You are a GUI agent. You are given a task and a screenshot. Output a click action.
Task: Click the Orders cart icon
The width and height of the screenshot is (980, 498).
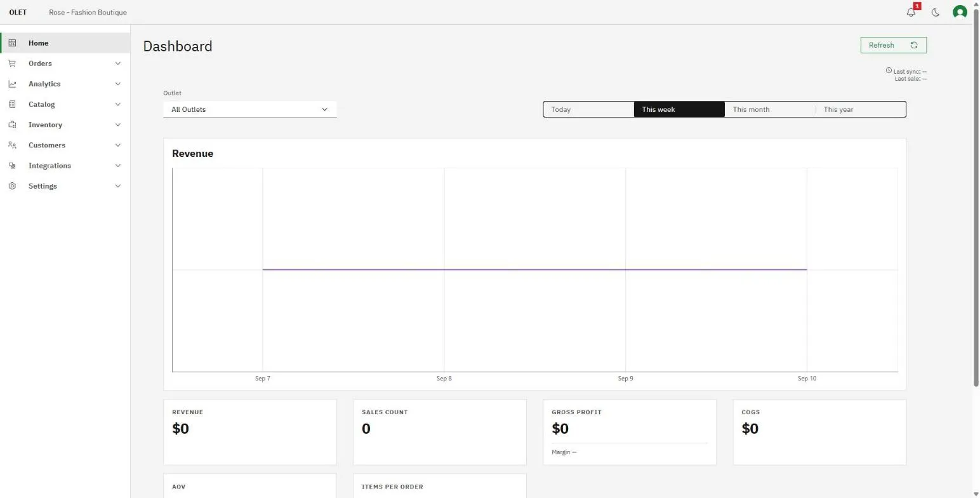tap(12, 64)
